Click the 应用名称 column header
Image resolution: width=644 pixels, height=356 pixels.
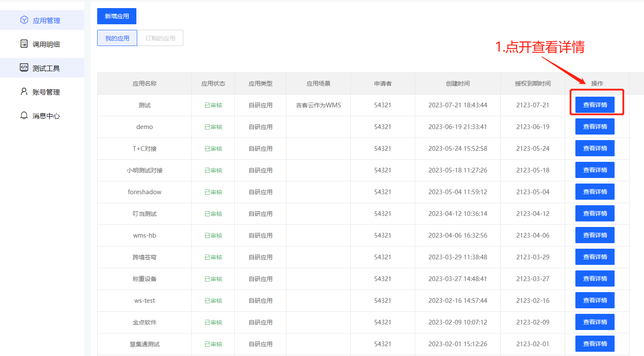coord(144,83)
